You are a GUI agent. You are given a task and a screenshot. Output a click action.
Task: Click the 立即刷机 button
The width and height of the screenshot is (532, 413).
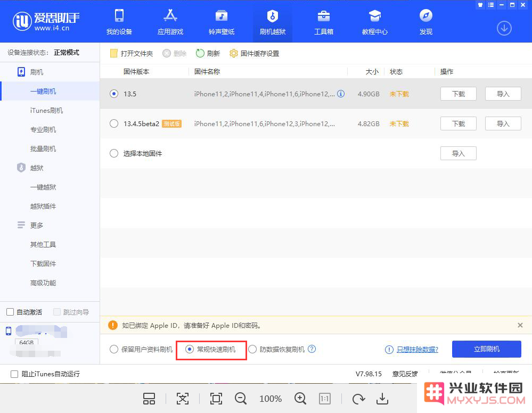487,349
